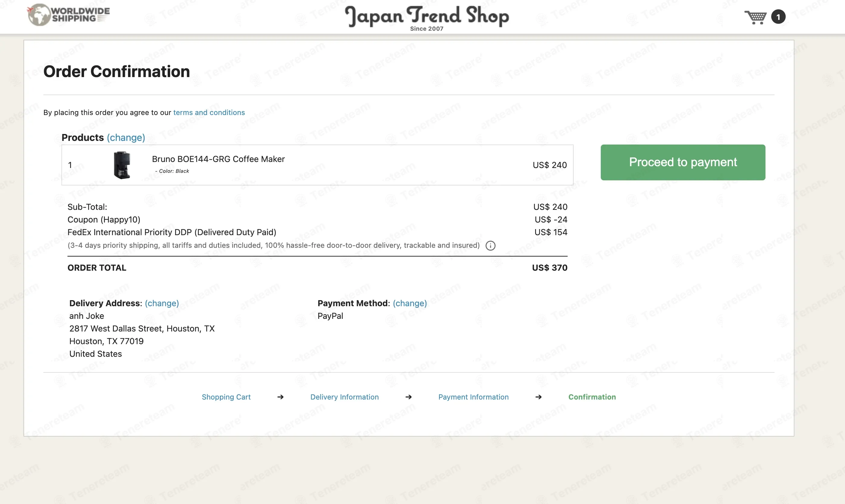
Task: Click the ORDER TOTAL label
Action: pos(97,268)
